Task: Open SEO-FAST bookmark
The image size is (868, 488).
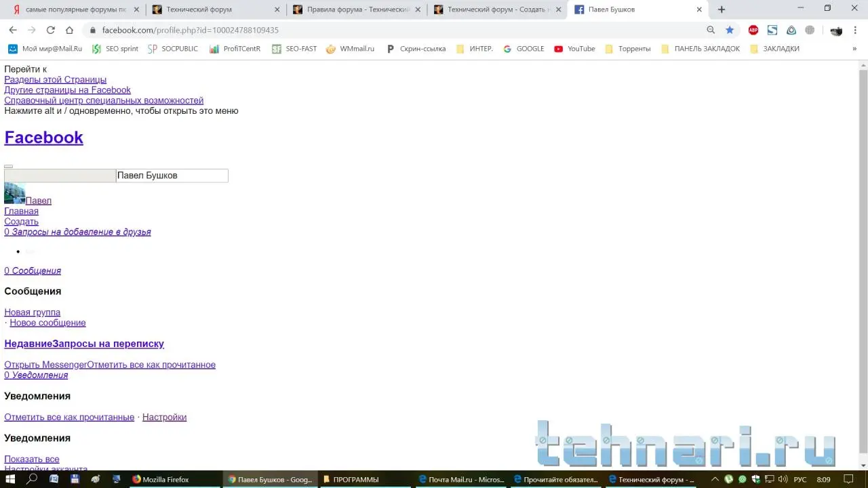Action: click(294, 49)
